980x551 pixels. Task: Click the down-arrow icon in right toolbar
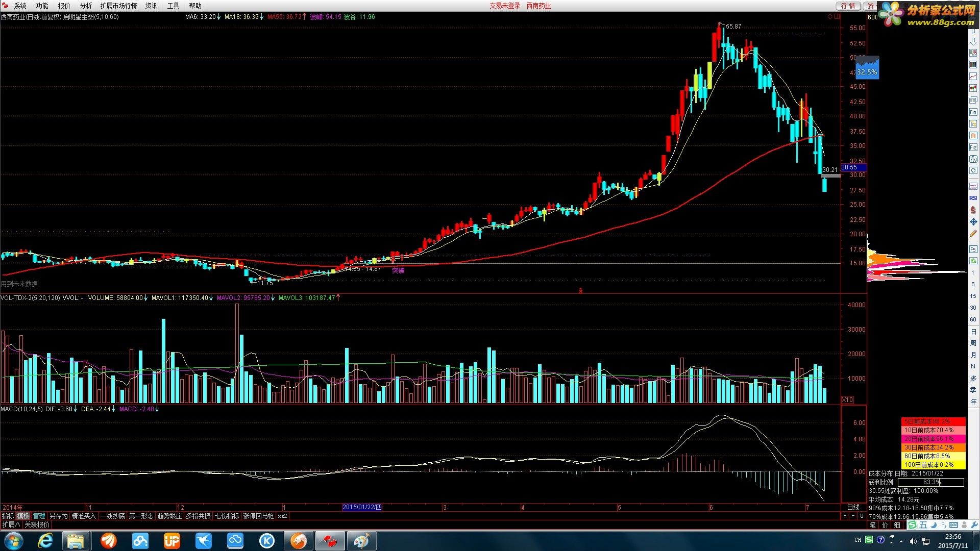973,42
